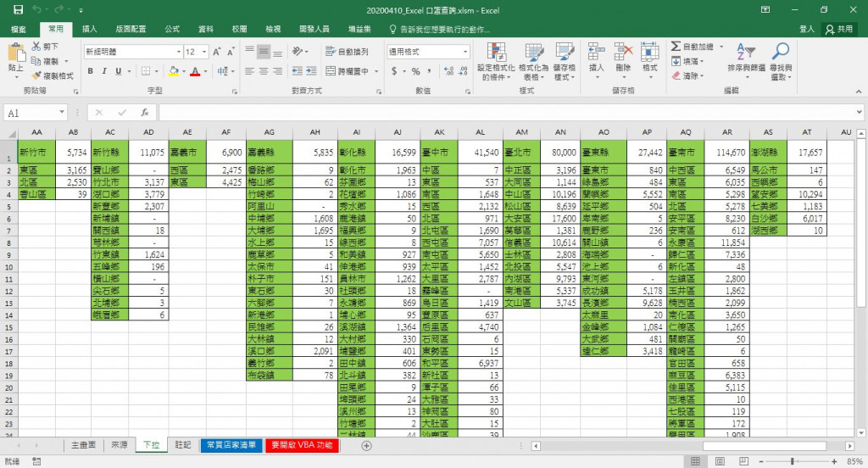Image resolution: width=868 pixels, height=468 pixels.
Task: Adjust the zoom slider handle
Action: [x=793, y=461]
